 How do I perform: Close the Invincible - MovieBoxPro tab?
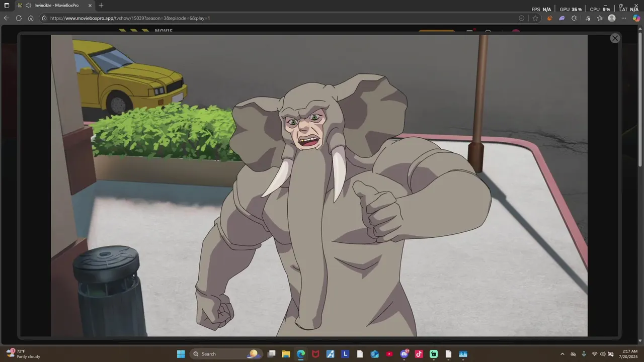[x=90, y=6]
